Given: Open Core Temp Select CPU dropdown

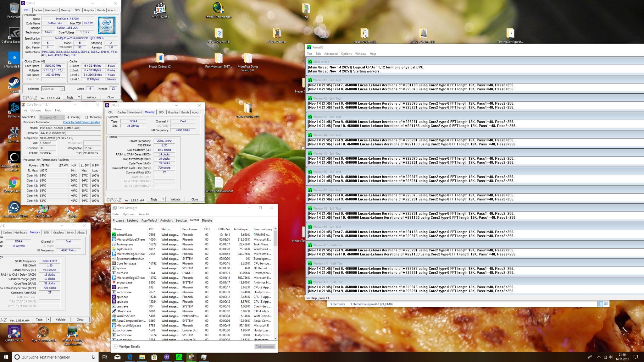Looking at the screenshot, I should point(52,117).
